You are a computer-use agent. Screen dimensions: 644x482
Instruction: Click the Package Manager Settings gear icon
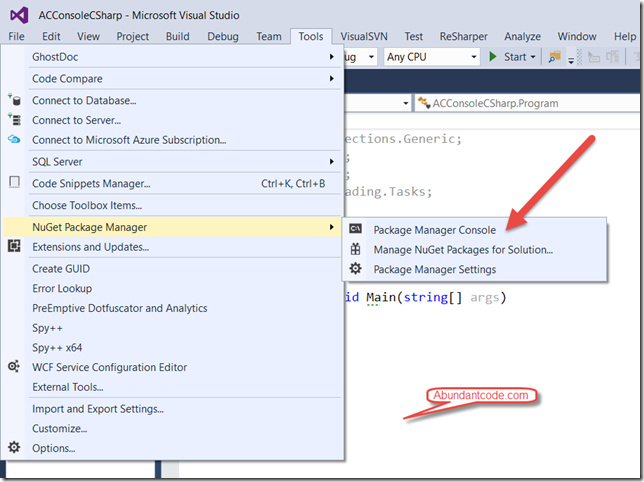coord(356,269)
